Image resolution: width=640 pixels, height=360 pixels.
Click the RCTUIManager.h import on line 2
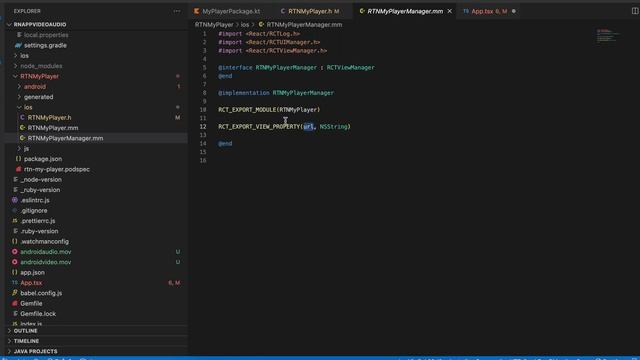[282, 42]
